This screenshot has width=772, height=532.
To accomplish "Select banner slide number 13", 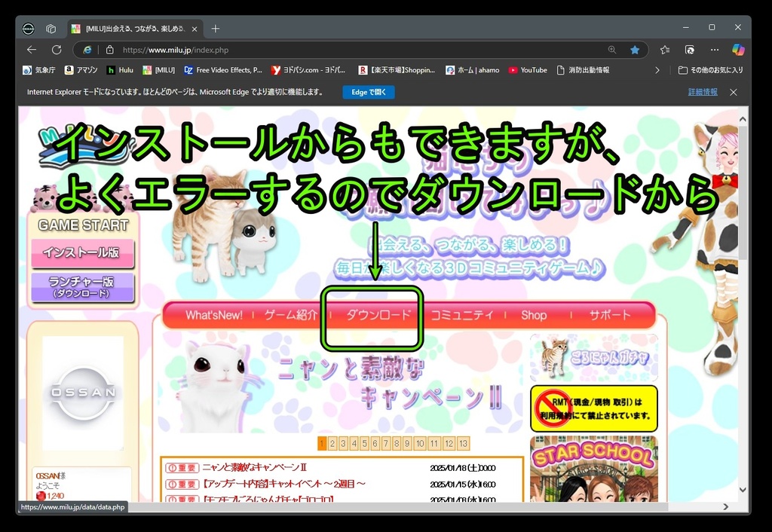I will [x=463, y=443].
